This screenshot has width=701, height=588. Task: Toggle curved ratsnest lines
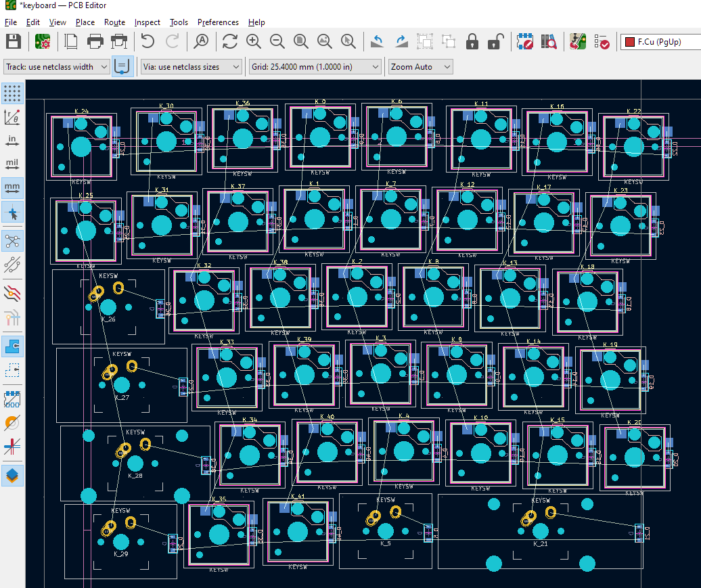(12, 265)
